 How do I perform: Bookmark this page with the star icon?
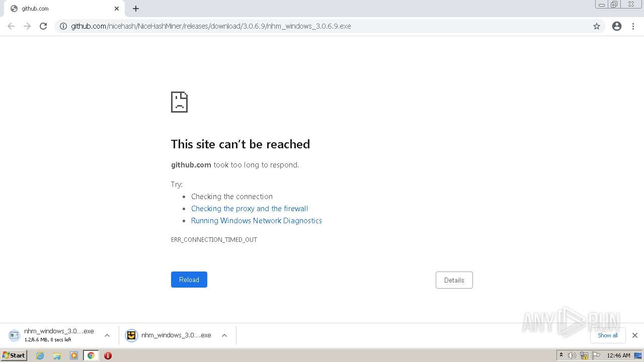597,26
